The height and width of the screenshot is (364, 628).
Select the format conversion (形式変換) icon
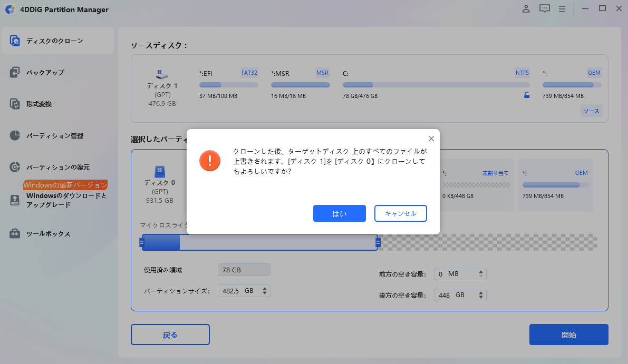tap(15, 104)
